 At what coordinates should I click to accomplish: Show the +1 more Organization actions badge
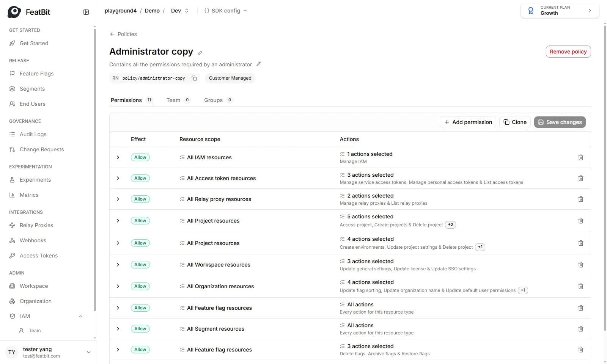(523, 290)
